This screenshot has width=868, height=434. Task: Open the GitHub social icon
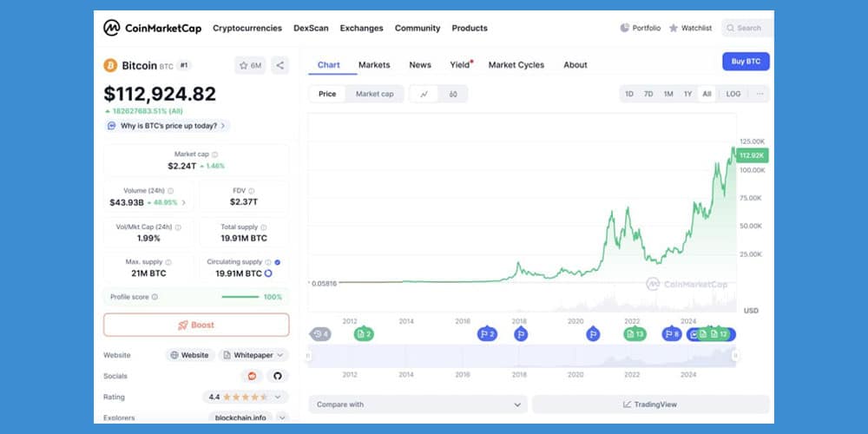pyautogui.click(x=278, y=376)
